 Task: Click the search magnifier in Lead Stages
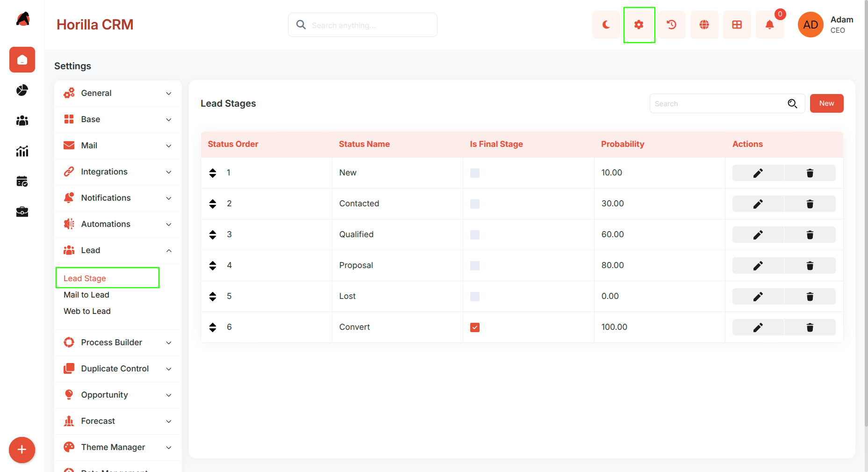pos(792,103)
